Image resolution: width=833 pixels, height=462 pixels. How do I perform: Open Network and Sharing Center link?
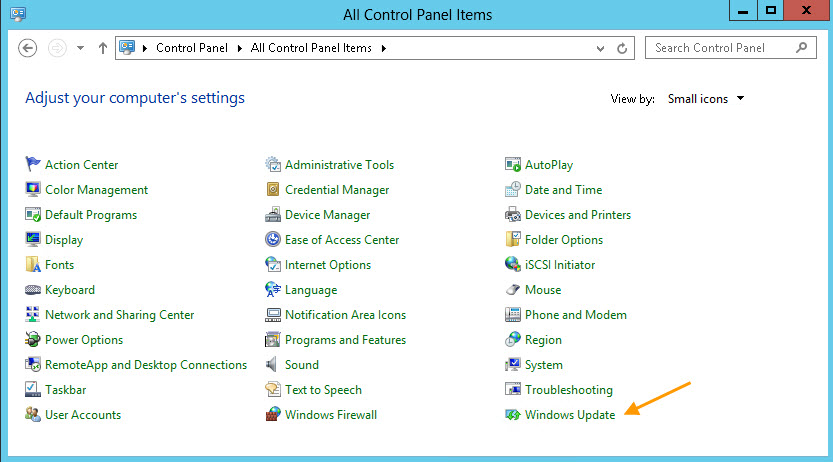pyautogui.click(x=120, y=315)
